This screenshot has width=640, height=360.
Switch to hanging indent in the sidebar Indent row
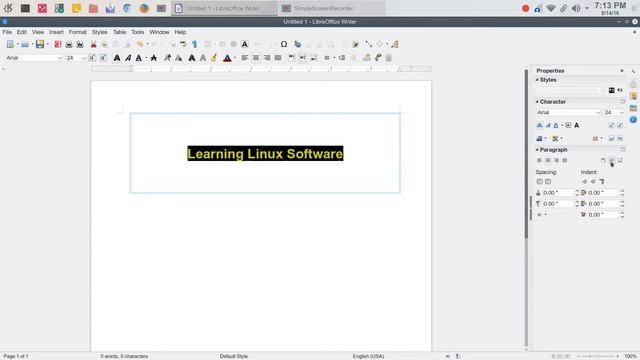coord(602,182)
